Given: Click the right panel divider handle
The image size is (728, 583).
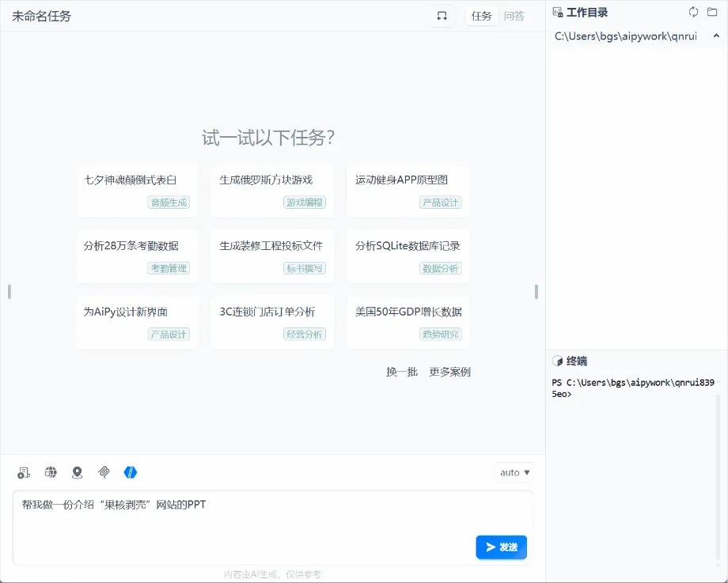Looking at the screenshot, I should point(537,291).
